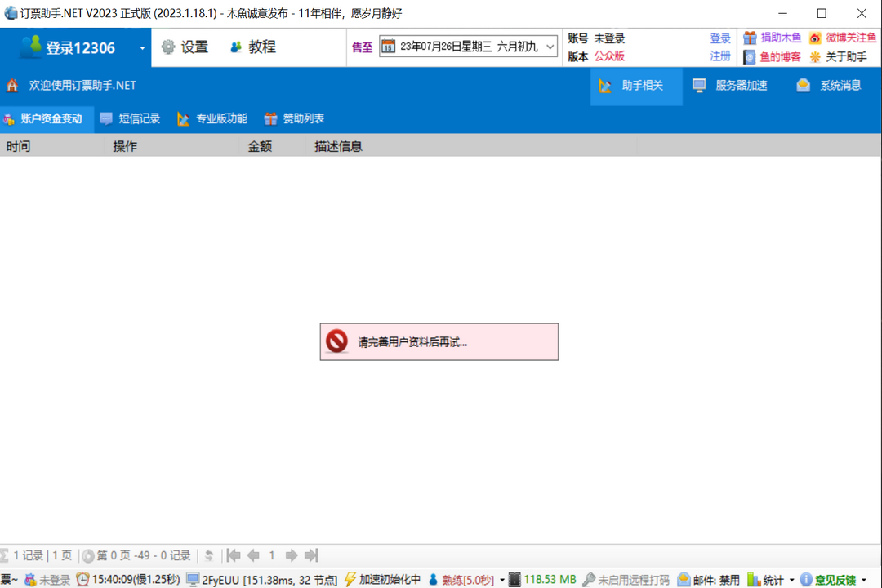The width and height of the screenshot is (882, 588).
Task: Expand the 登录12306 dropdown arrow
Action: point(143,47)
